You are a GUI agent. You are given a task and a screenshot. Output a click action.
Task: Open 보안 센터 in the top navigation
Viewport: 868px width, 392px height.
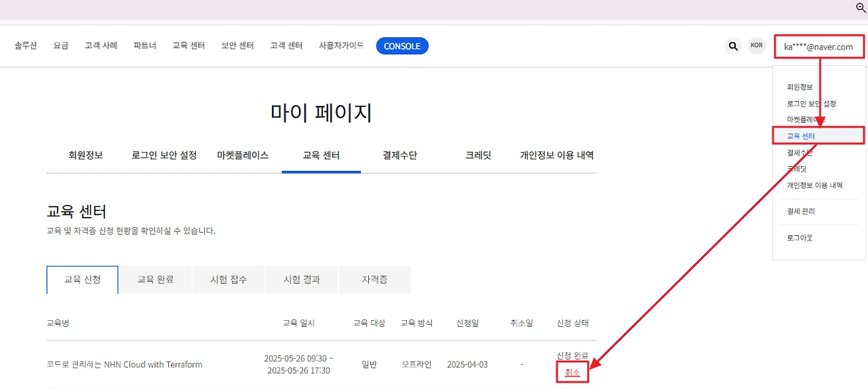coord(237,45)
